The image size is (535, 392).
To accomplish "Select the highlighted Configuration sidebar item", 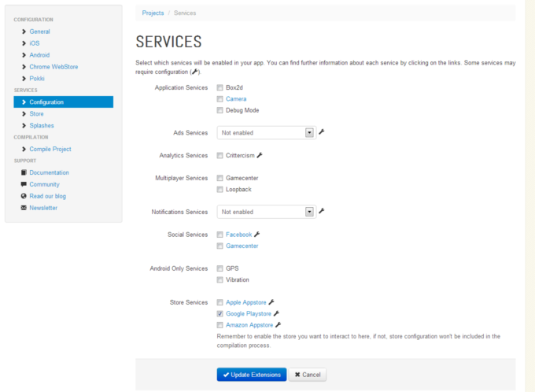I will (64, 102).
